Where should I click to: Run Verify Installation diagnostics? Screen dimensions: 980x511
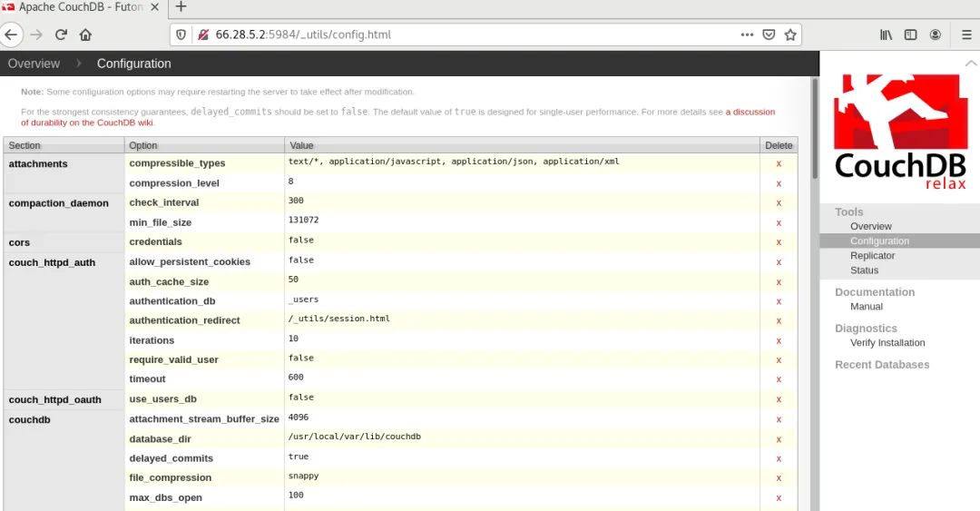[x=887, y=343]
